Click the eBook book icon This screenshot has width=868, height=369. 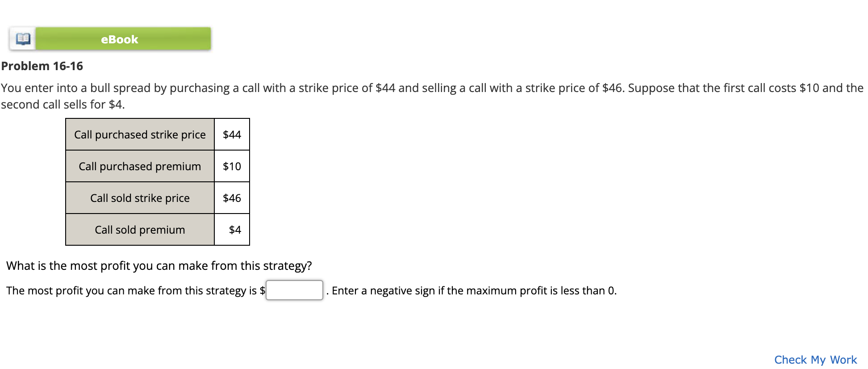[x=22, y=39]
